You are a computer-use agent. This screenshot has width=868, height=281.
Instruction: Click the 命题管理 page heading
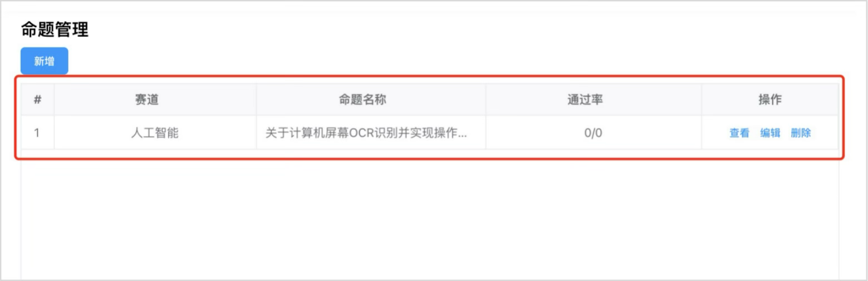point(55,30)
